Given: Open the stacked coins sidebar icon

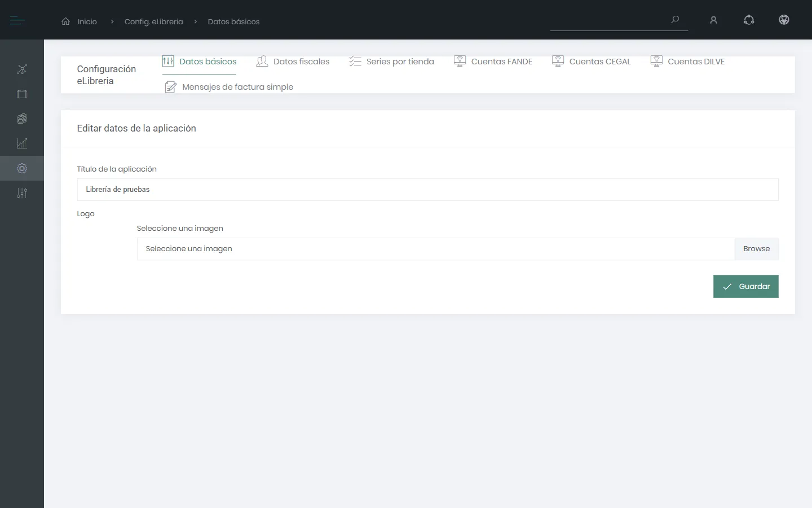Looking at the screenshot, I should 22,119.
